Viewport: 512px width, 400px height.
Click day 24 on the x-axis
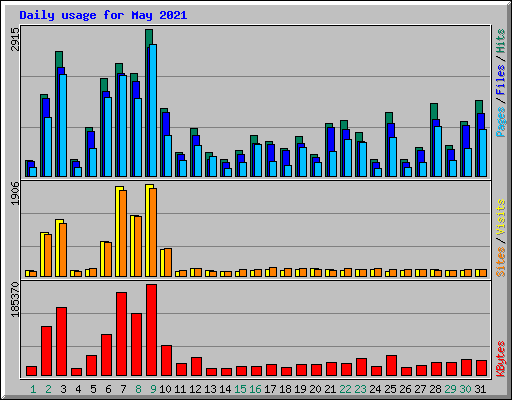point(375,389)
